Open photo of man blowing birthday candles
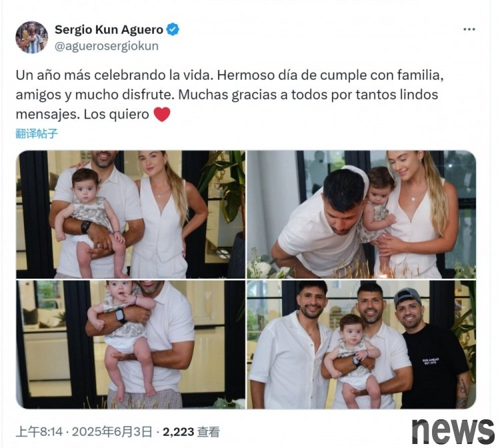This screenshot has width=500, height=448. point(361,215)
